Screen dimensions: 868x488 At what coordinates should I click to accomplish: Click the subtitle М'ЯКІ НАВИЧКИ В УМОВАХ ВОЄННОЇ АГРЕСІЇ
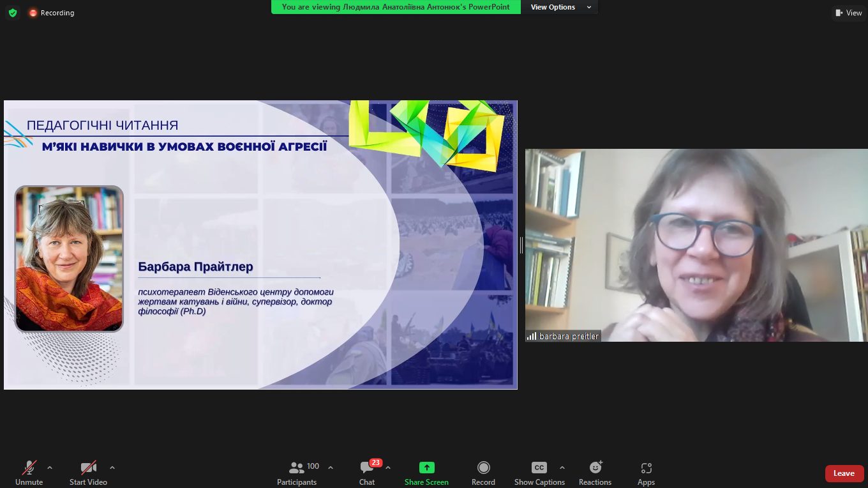184,147
